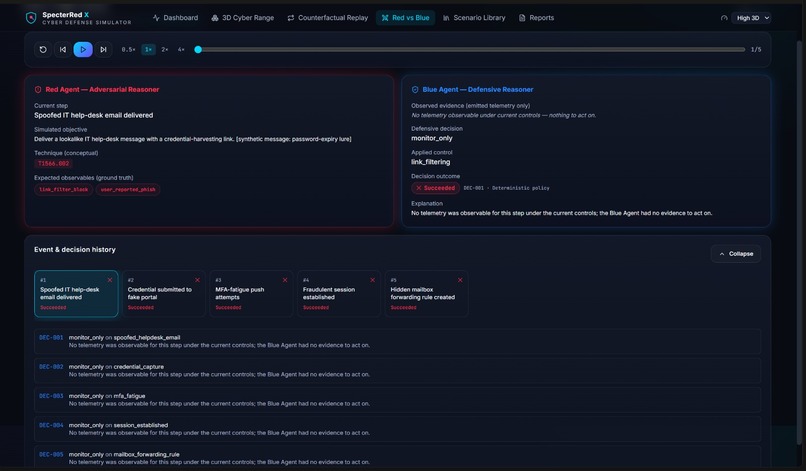Click the Succeeded decision outcome badge
This screenshot has width=806, height=471.
click(435, 188)
